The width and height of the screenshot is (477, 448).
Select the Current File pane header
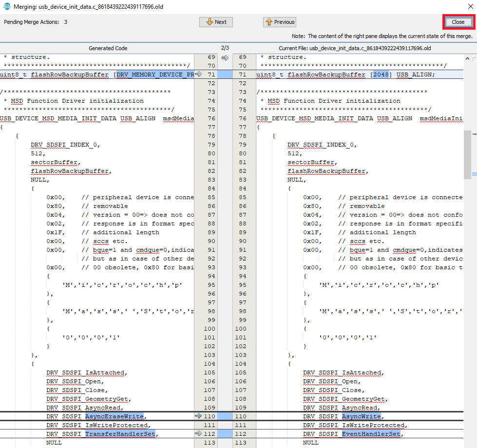[355, 48]
